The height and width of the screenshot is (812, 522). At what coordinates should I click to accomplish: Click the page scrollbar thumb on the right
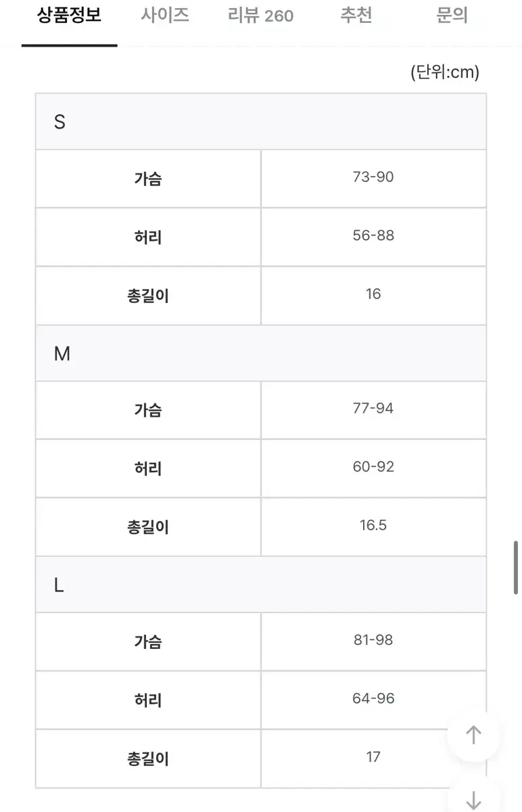(x=516, y=567)
